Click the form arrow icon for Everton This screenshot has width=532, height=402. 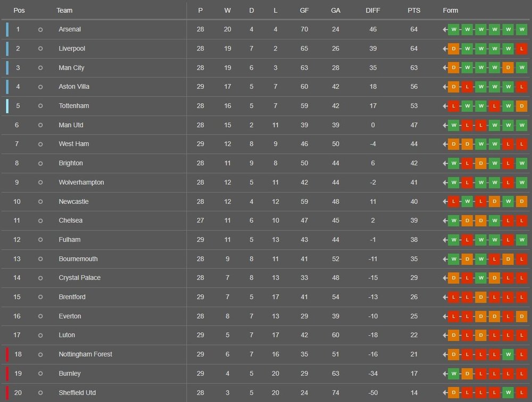pos(445,316)
